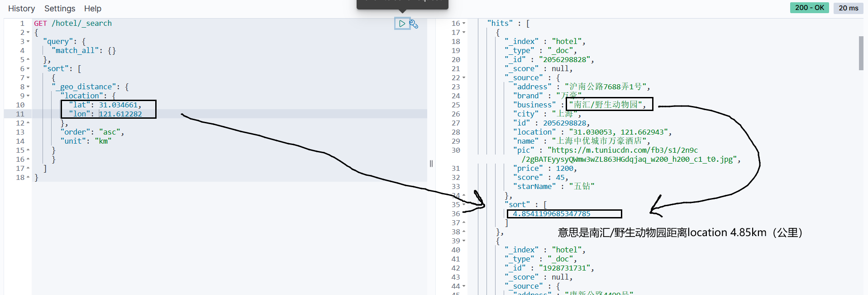Open the wrench settings icon next to play
Screen dimensions: 868x295
[x=414, y=24]
